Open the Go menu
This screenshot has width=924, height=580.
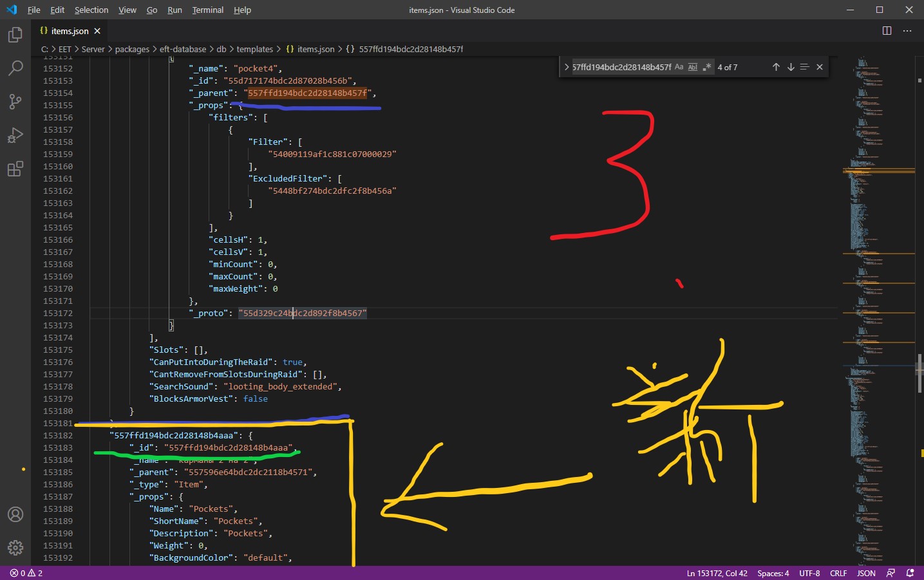[x=152, y=10]
